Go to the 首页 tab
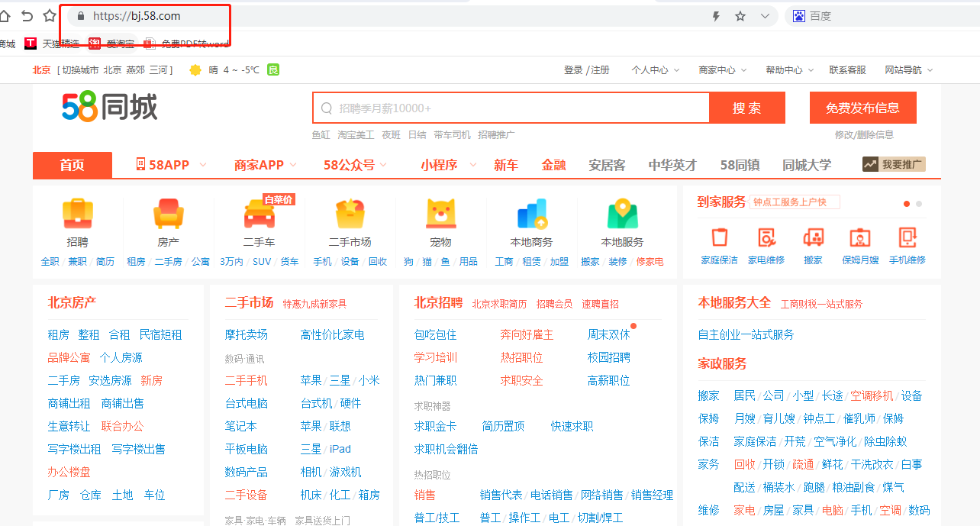The height and width of the screenshot is (526, 980). coord(73,165)
